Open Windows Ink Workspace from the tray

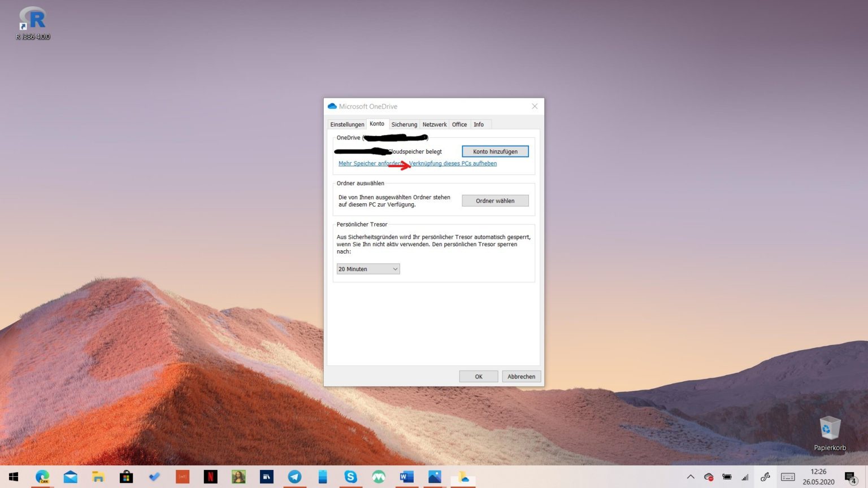point(766,477)
